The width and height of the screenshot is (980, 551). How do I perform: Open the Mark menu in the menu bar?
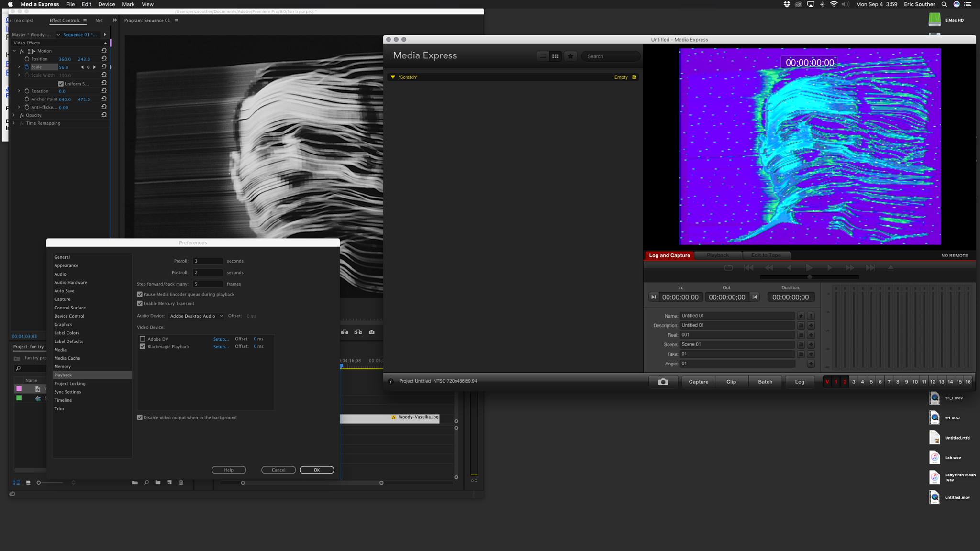(x=128, y=4)
